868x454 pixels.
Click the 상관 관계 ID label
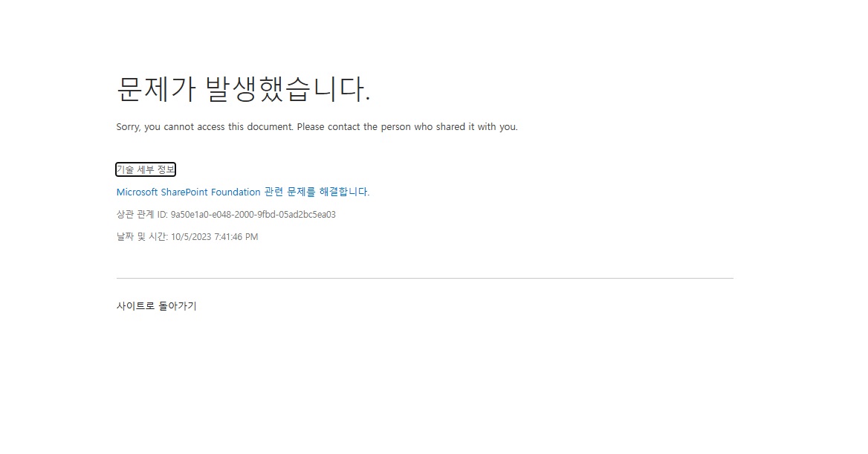click(x=142, y=214)
